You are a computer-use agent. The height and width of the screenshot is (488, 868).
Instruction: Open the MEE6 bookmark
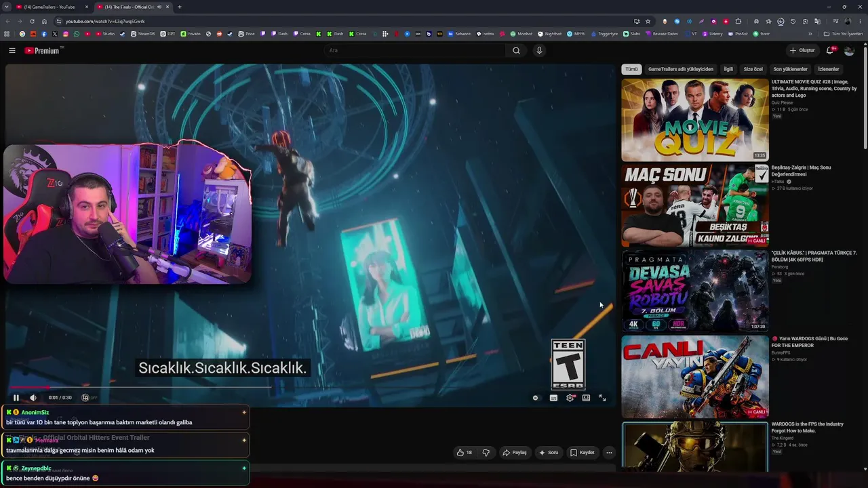pyautogui.click(x=576, y=34)
